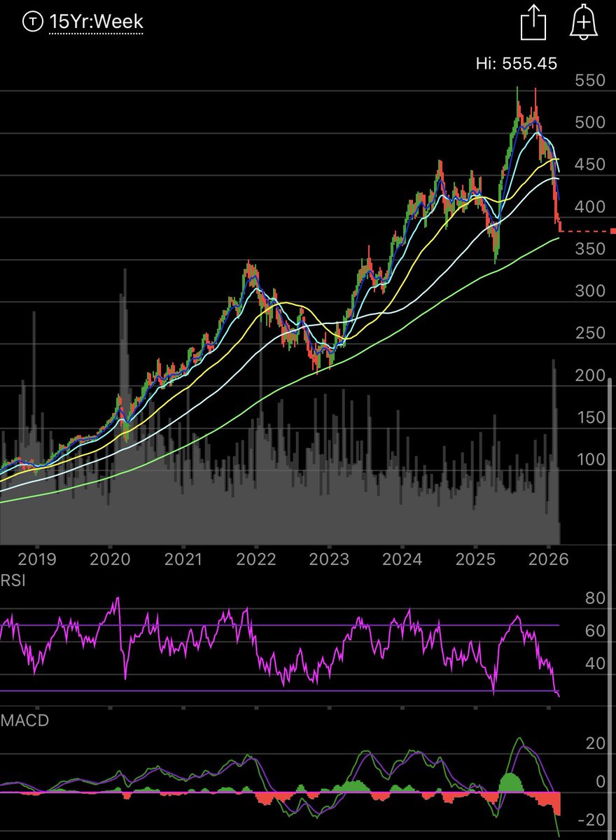The image size is (616, 840).
Task: Tap the tall early-2026 volume spike bar
Action: (x=554, y=451)
